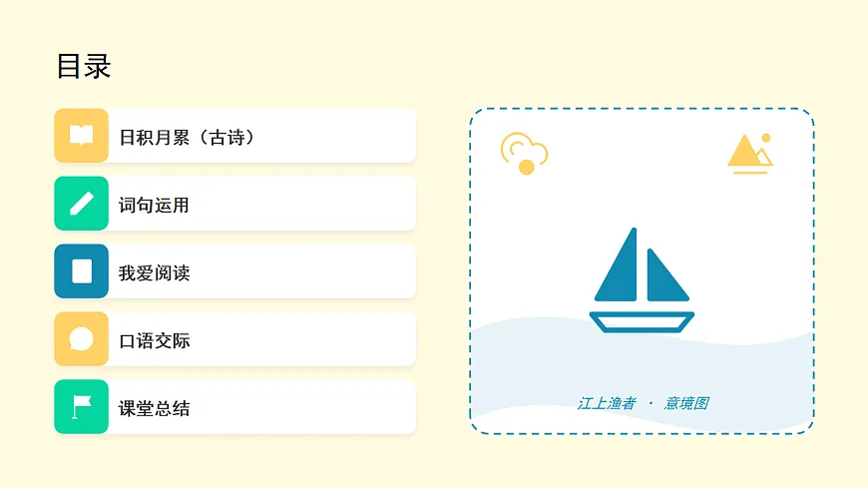868x488 pixels.
Task: Click the sailboat's hull
Action: [x=642, y=322]
